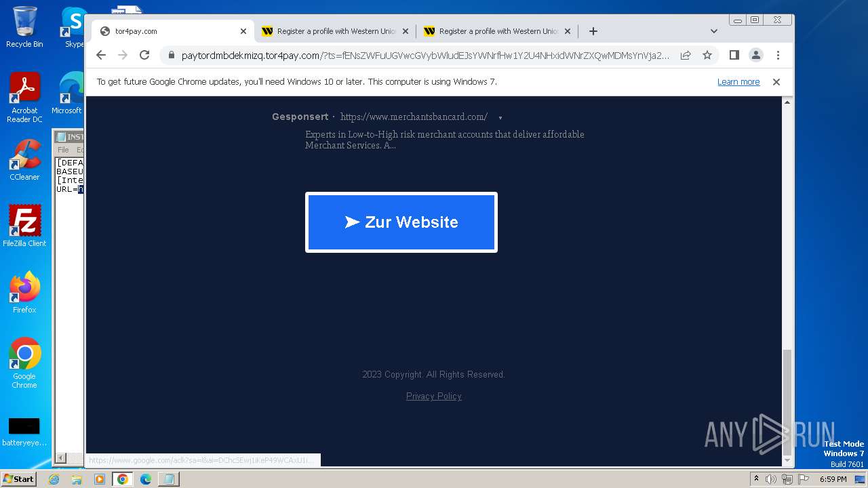The image size is (868, 488).
Task: Click the Action Center flag icon
Action: pos(804,479)
